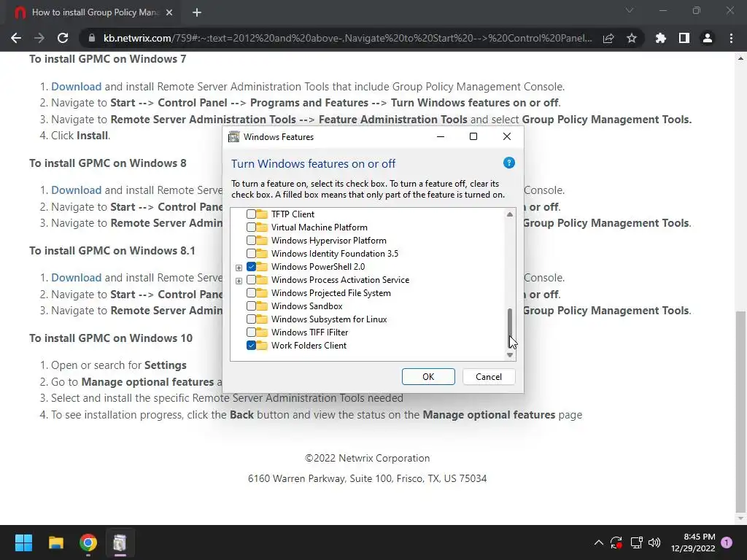
Task: Click Cancel in Windows Features
Action: [x=489, y=377]
